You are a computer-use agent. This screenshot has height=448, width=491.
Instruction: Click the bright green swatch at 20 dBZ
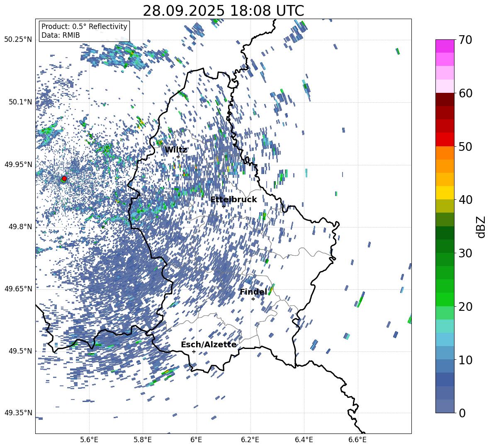pyautogui.click(x=445, y=299)
